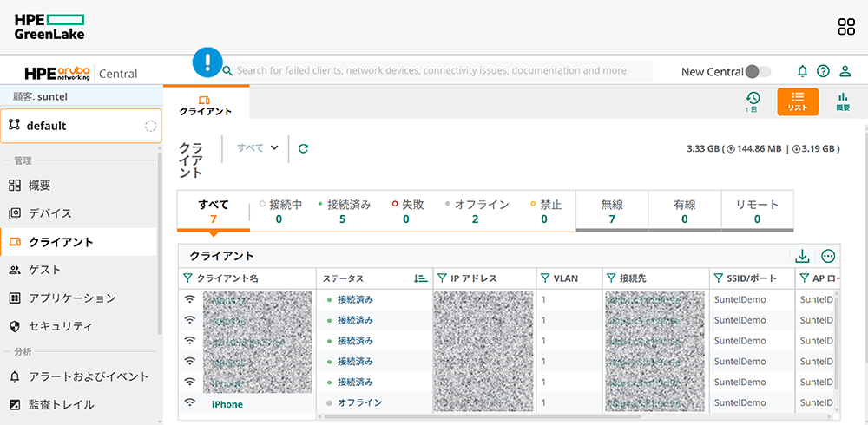868x425 pixels.
Task: Filter by SSID/ポート column
Action: pos(719,278)
